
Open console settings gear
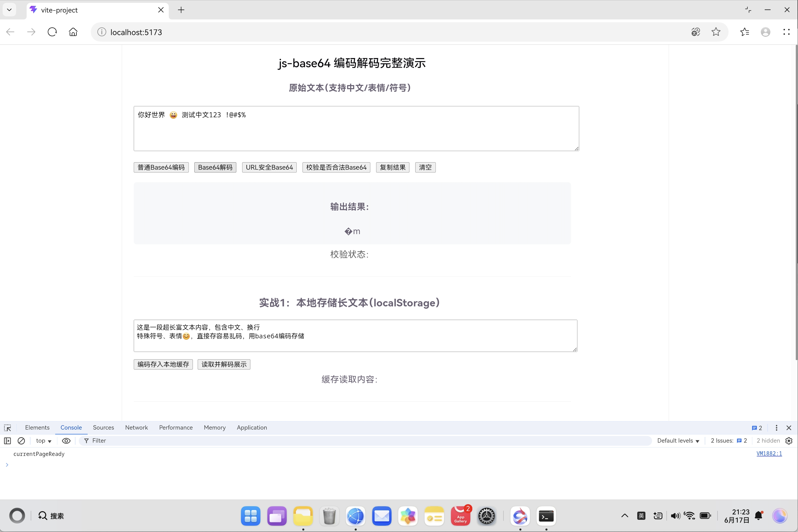pos(789,441)
